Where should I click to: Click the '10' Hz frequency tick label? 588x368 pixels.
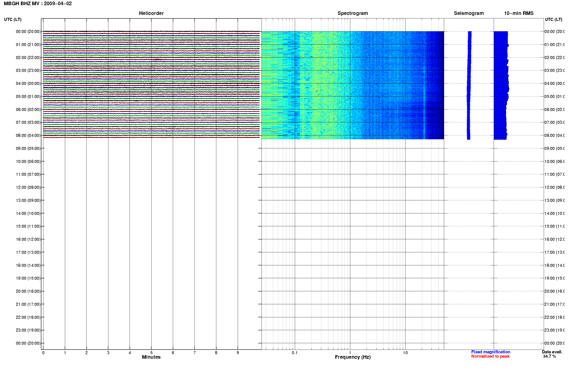tap(405, 353)
